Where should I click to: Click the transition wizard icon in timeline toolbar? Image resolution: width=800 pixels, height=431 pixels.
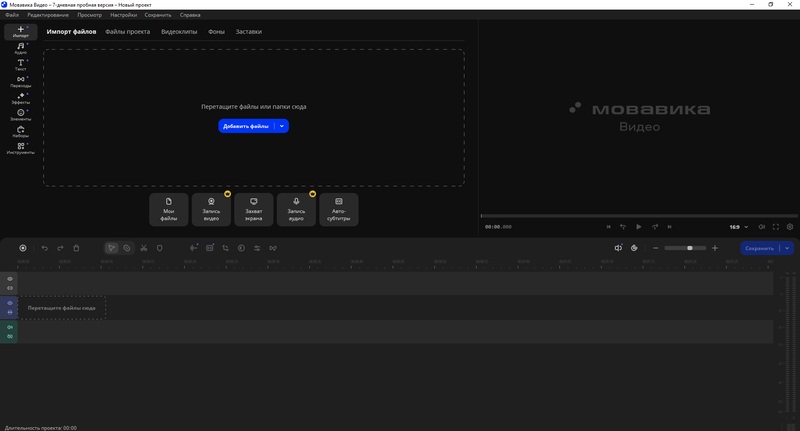pos(273,248)
